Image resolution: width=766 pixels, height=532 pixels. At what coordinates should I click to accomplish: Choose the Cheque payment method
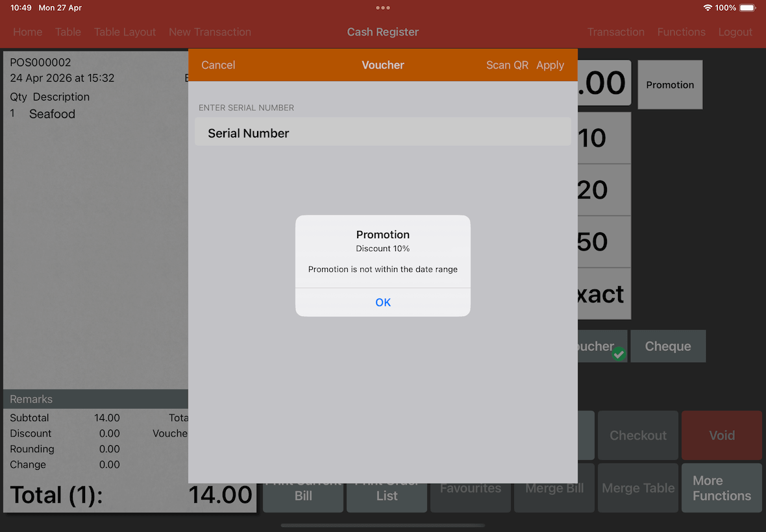[x=668, y=346]
